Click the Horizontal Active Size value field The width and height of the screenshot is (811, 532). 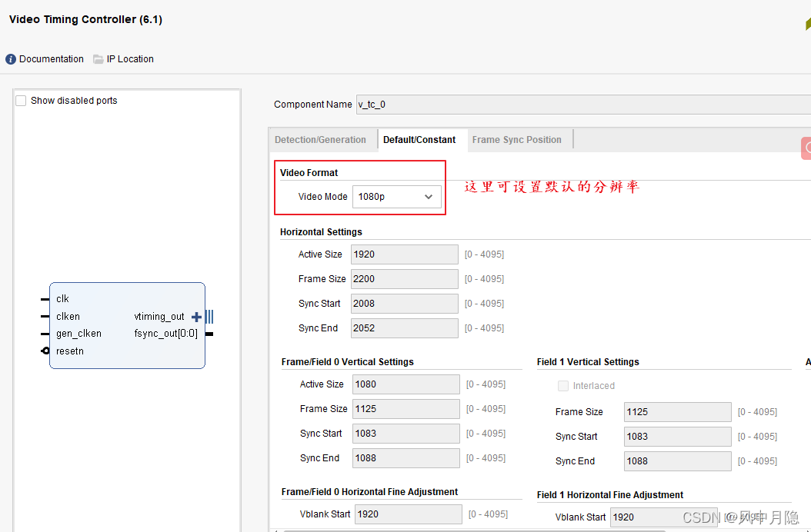tap(404, 254)
